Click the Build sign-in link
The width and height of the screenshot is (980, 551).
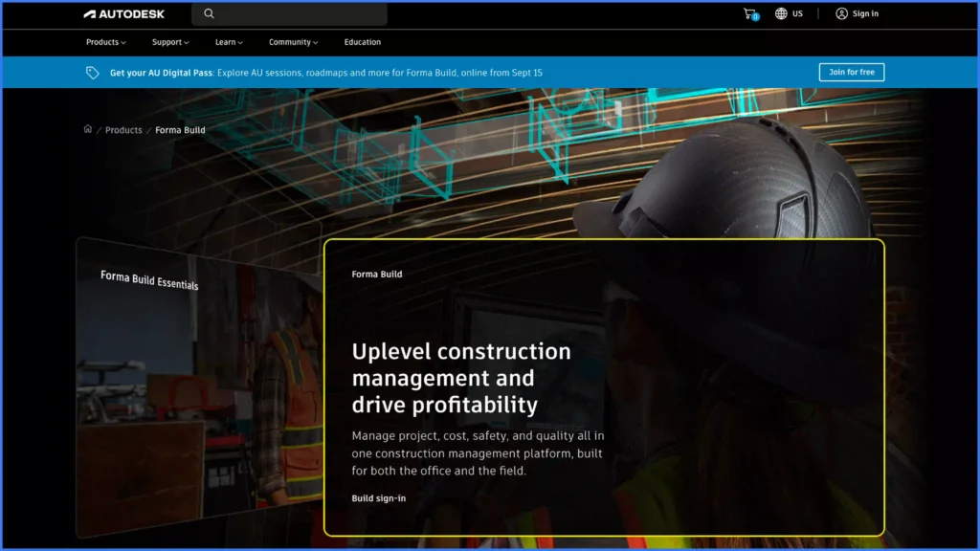pos(379,497)
